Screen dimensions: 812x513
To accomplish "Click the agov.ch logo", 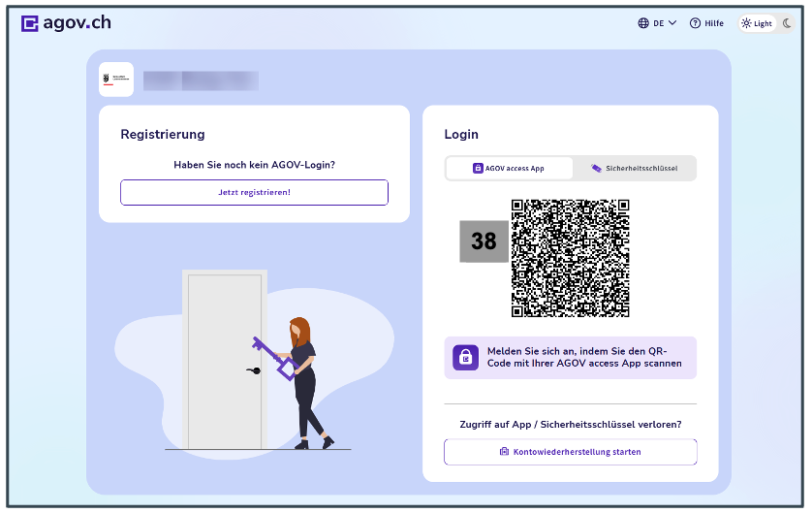I will click(x=66, y=23).
